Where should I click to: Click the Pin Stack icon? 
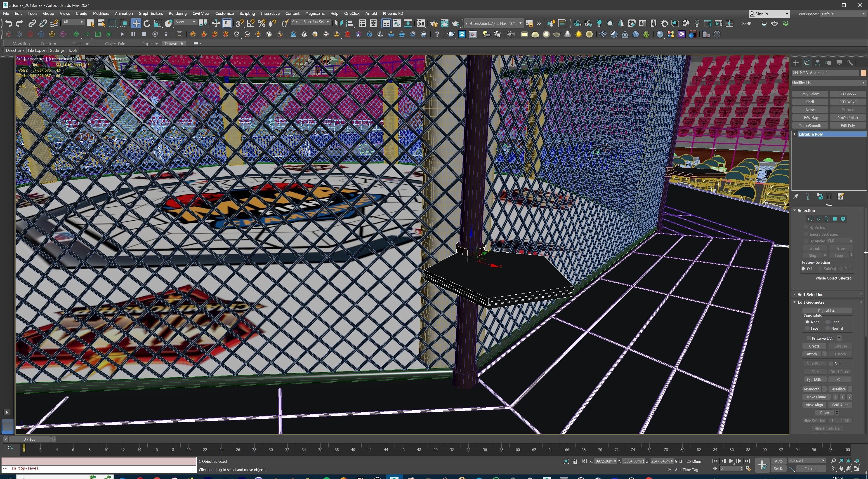[796, 196]
